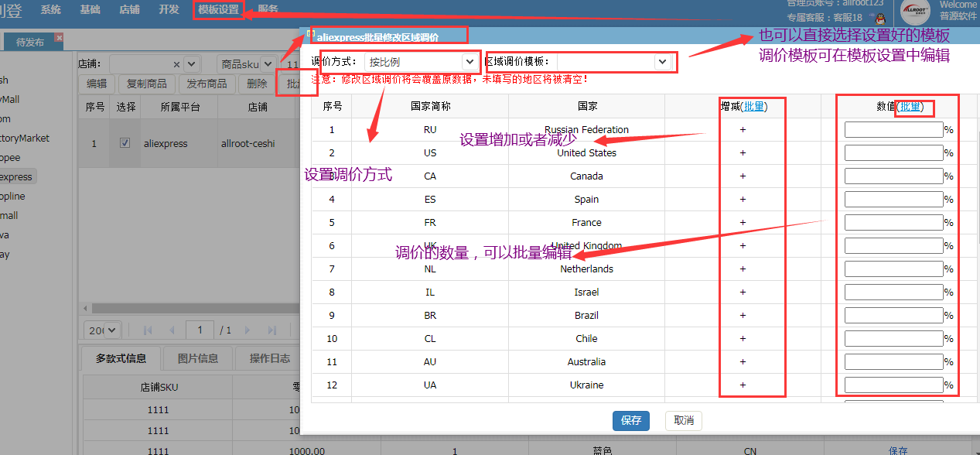Open the 商品sku search type dropdown

[x=268, y=64]
